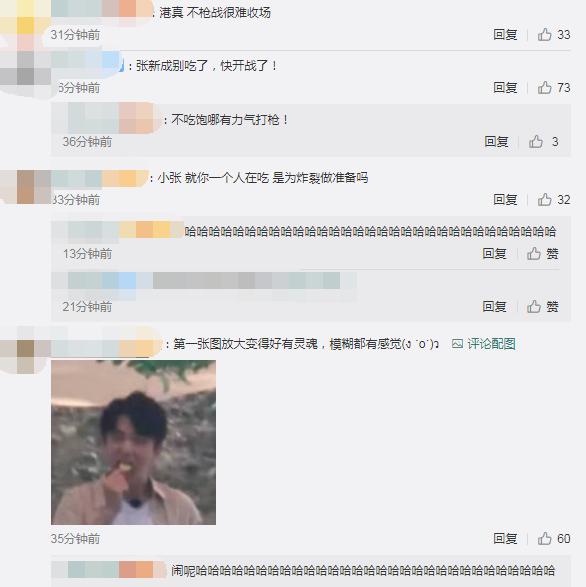586x587 pixels.
Task: Open the avatar of the 小张 commenter
Action: point(25,186)
